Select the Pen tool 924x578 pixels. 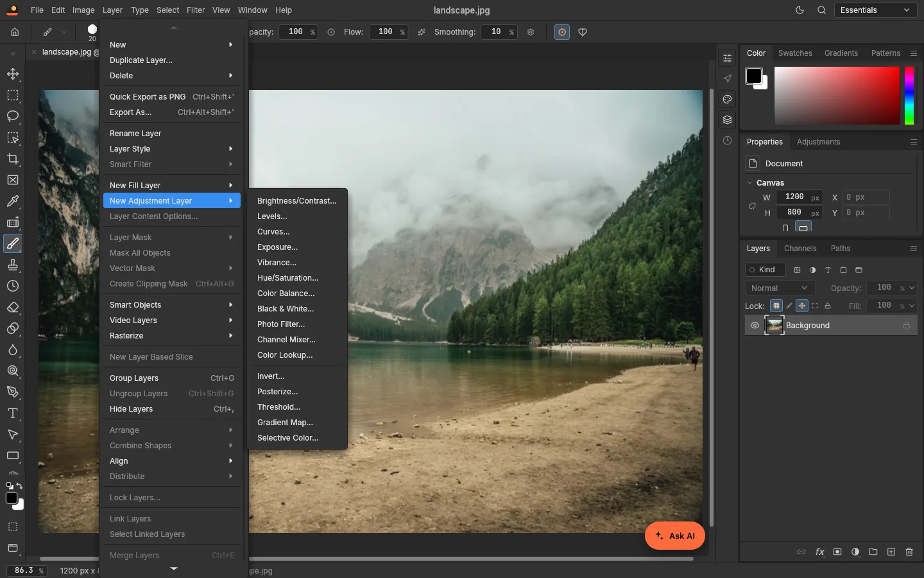(13, 392)
